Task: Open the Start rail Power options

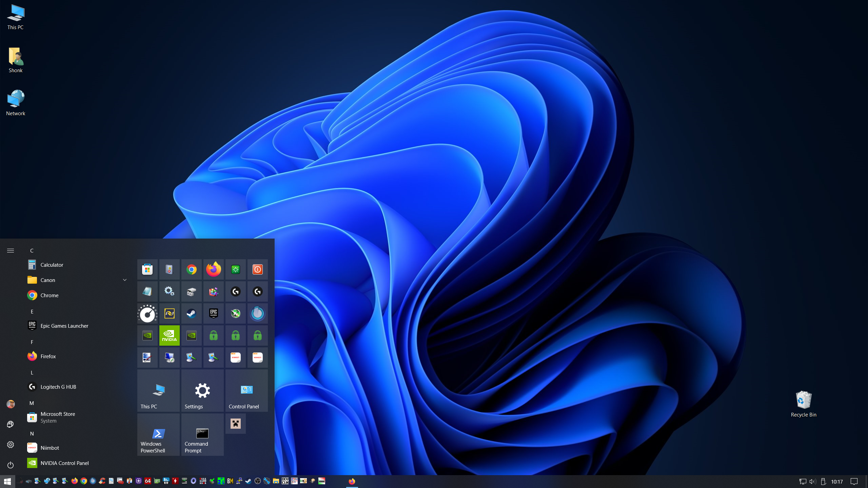Action: tap(11, 465)
